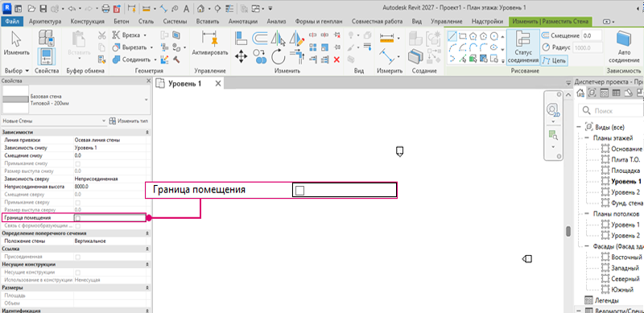644x313 pixels.
Task: Toggle the Thin Lines icon in the quick access toolbar
Action: click(230, 8)
